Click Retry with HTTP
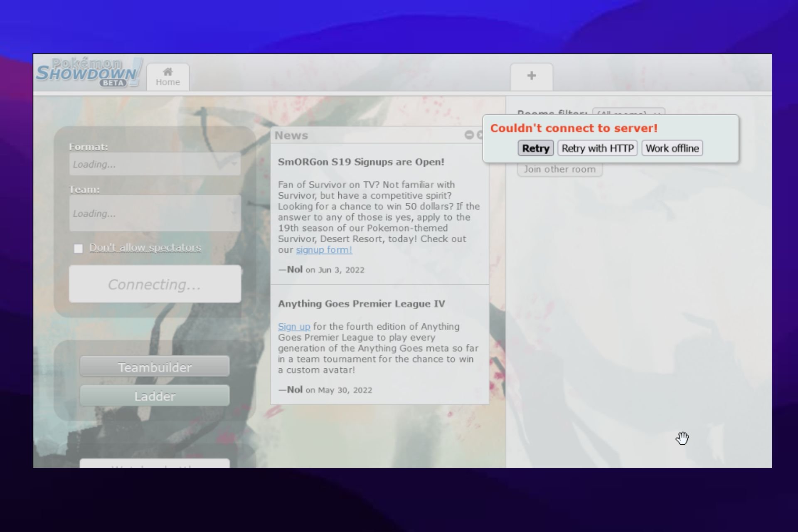 click(597, 148)
